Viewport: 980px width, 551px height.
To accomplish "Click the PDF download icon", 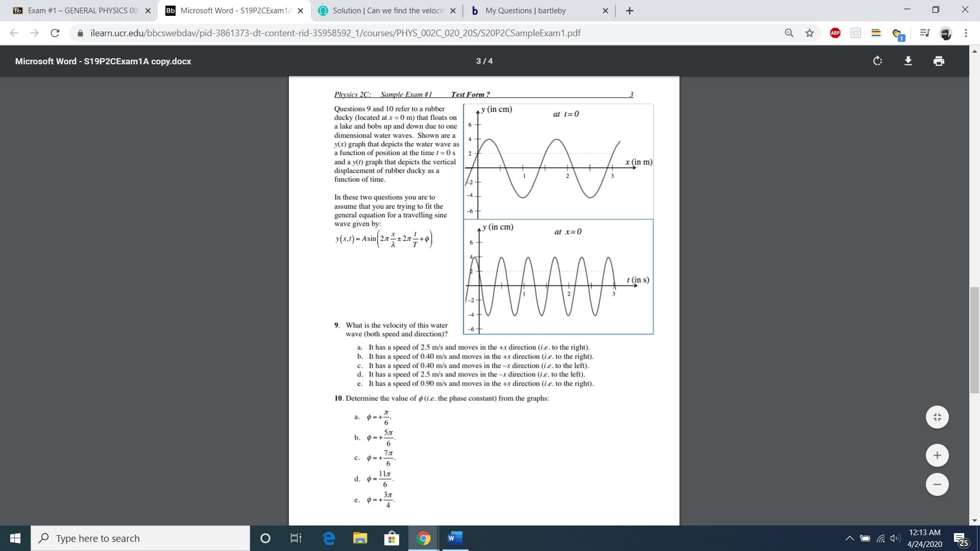I will pos(909,61).
